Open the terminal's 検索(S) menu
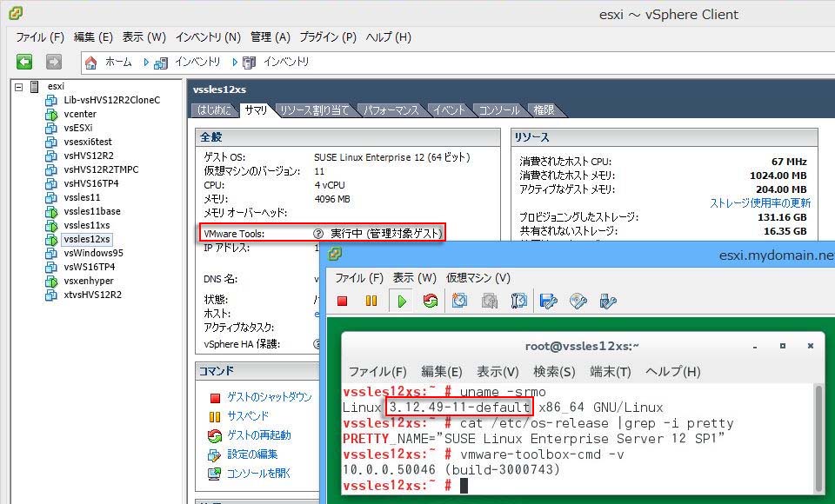 [554, 371]
